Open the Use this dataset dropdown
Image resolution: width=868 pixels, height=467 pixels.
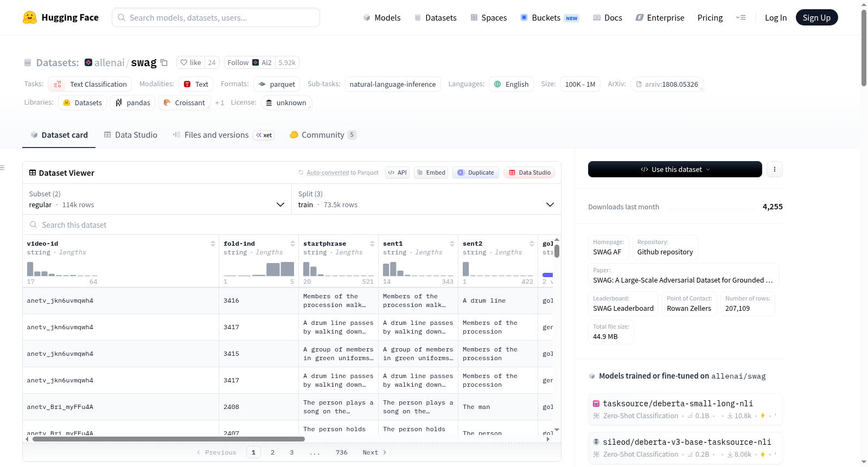[675, 169]
